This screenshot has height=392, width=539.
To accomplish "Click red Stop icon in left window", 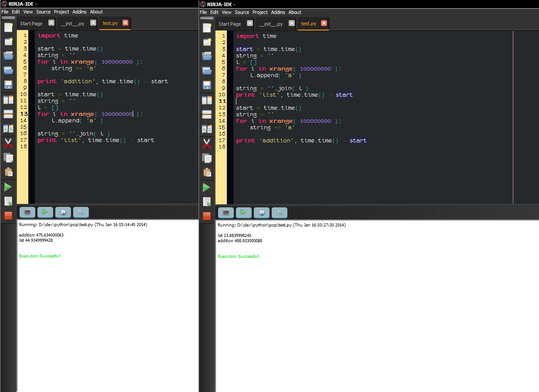I will [x=9, y=216].
